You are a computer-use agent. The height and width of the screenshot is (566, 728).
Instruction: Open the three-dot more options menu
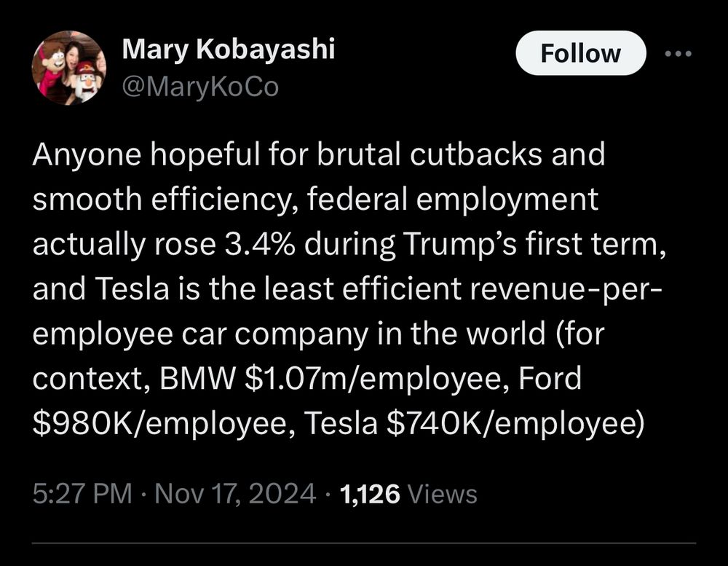point(678,53)
